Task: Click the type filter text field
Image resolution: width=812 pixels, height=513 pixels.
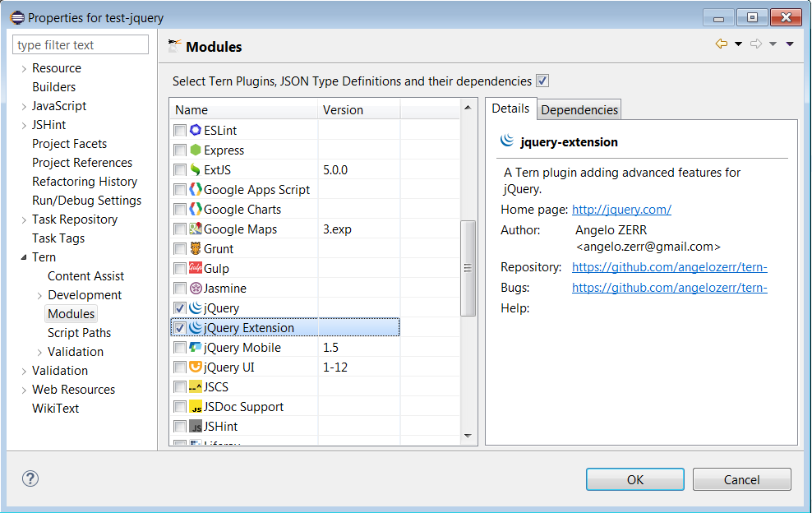Action: point(80,44)
